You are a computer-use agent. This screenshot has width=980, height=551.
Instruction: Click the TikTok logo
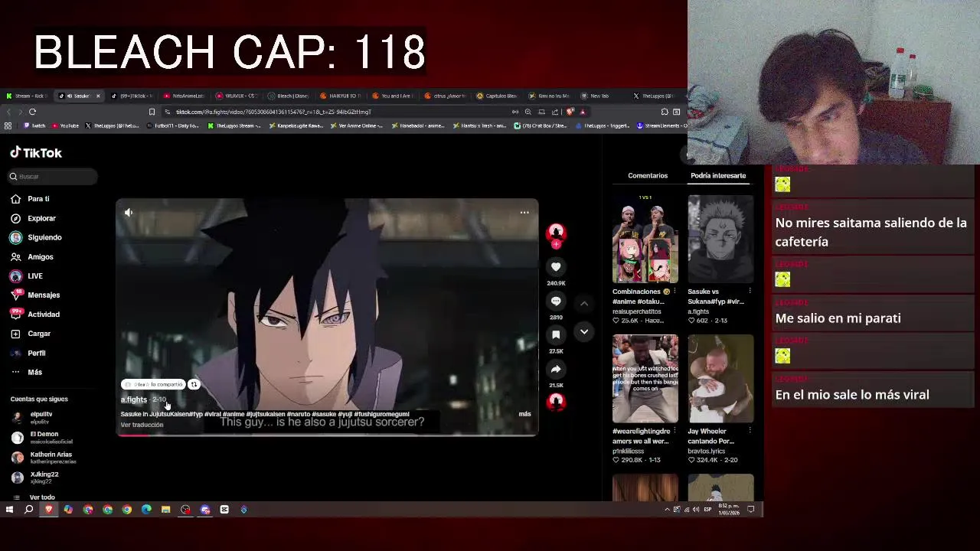[36, 153]
